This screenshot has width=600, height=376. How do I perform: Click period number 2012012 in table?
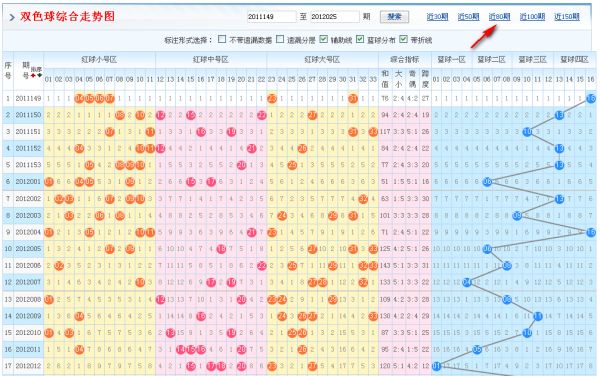28,366
